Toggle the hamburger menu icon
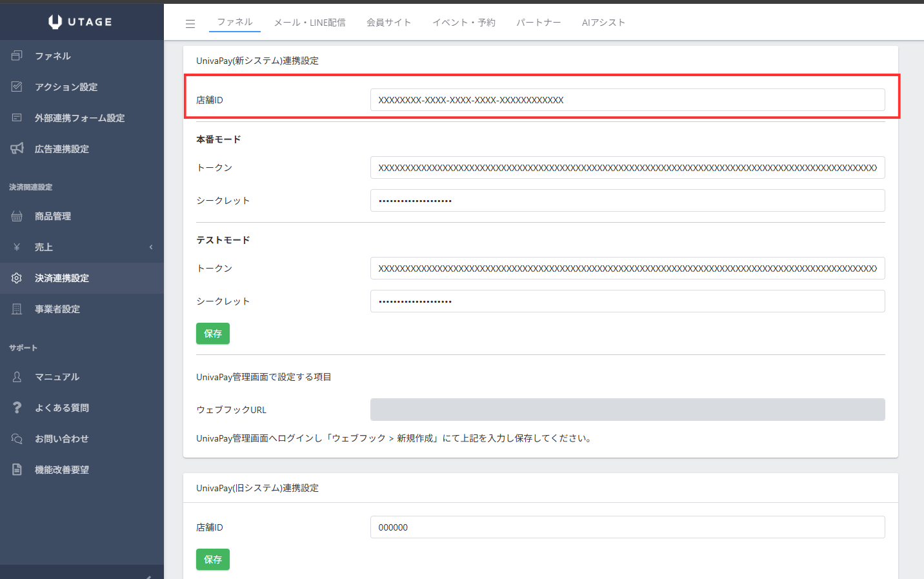The image size is (924, 579). (190, 24)
